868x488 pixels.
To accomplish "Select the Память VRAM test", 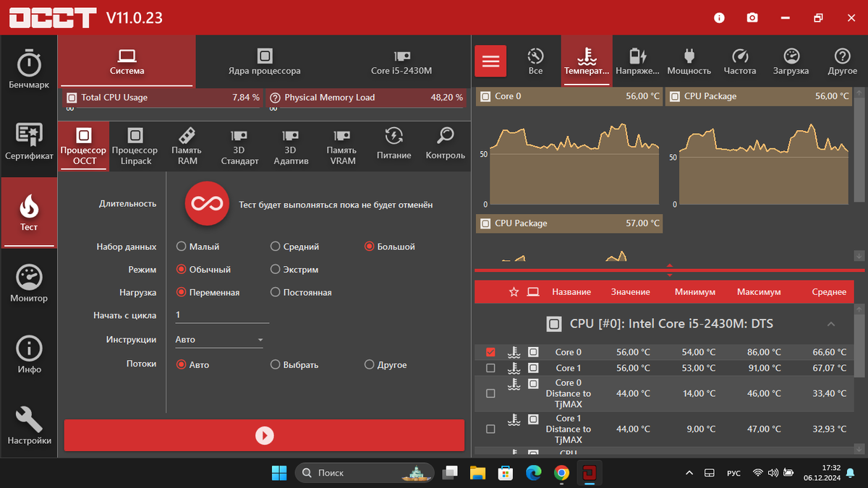I will coord(342,146).
